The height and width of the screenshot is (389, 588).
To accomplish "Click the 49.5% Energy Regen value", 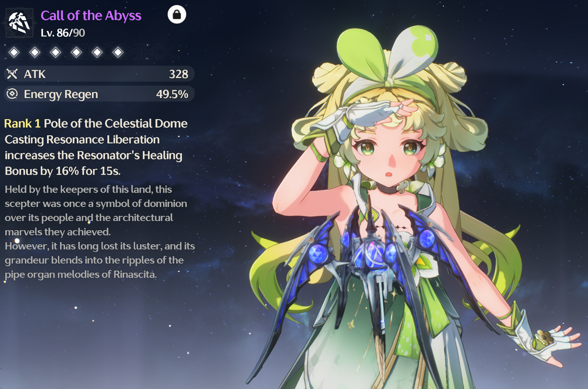I will (x=172, y=94).
